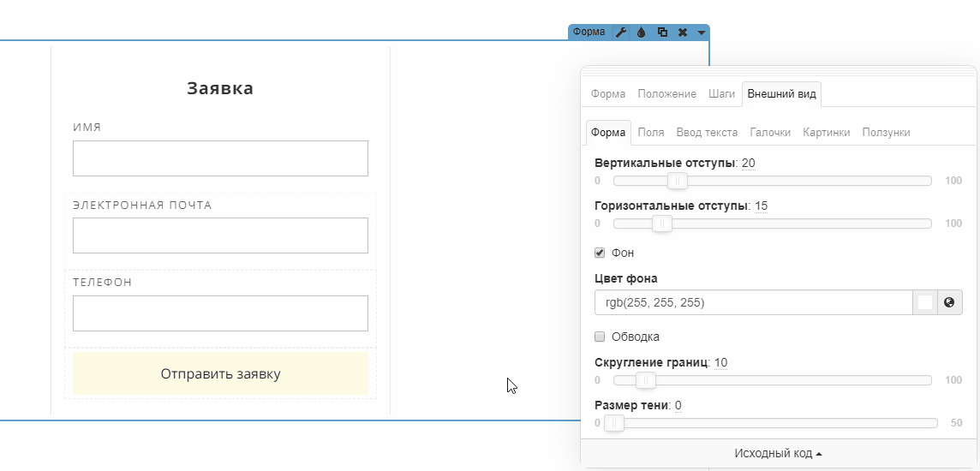Click the Форма label in the blue toolbar
Image resolution: width=980 pixels, height=471 pixels.
pos(589,33)
